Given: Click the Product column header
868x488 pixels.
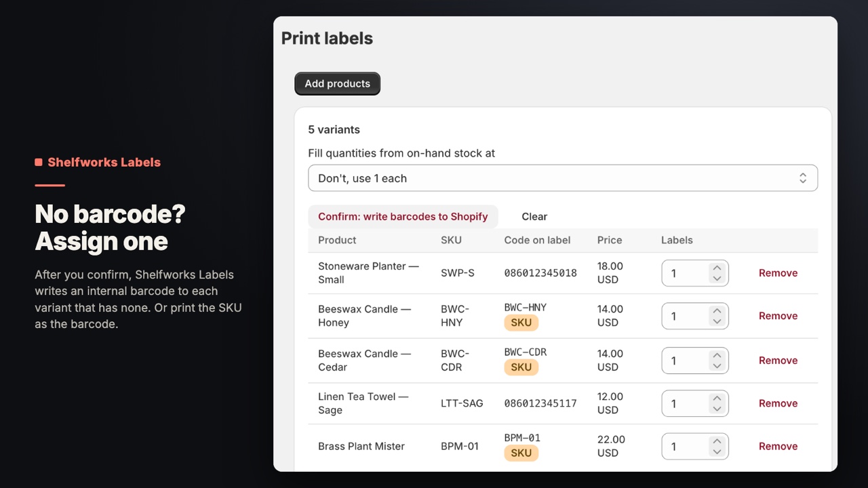Looking at the screenshot, I should tap(337, 240).
